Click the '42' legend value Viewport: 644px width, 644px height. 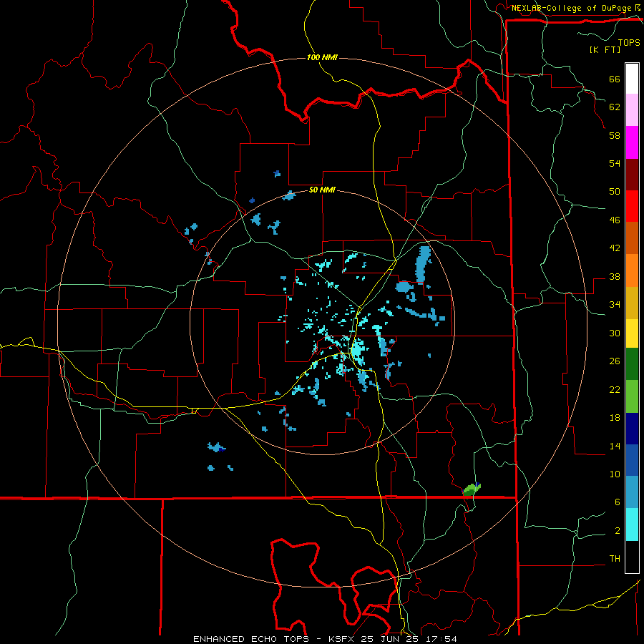[615, 248]
